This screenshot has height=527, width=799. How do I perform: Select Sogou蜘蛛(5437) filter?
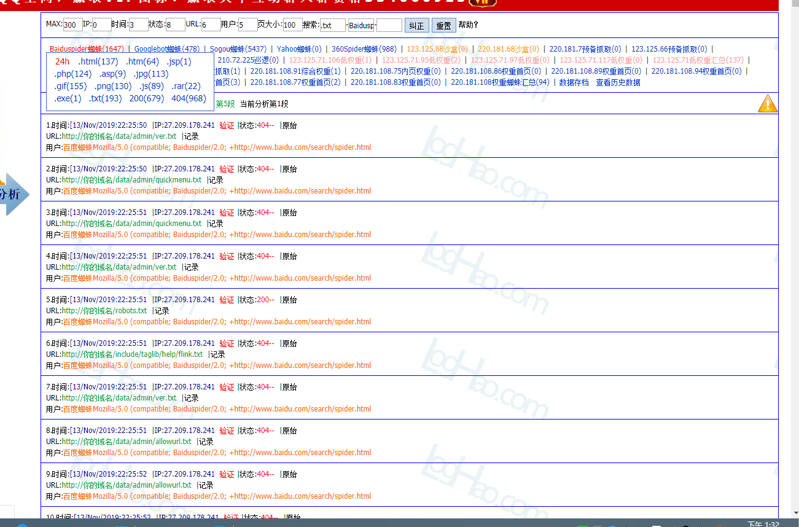tap(238, 49)
